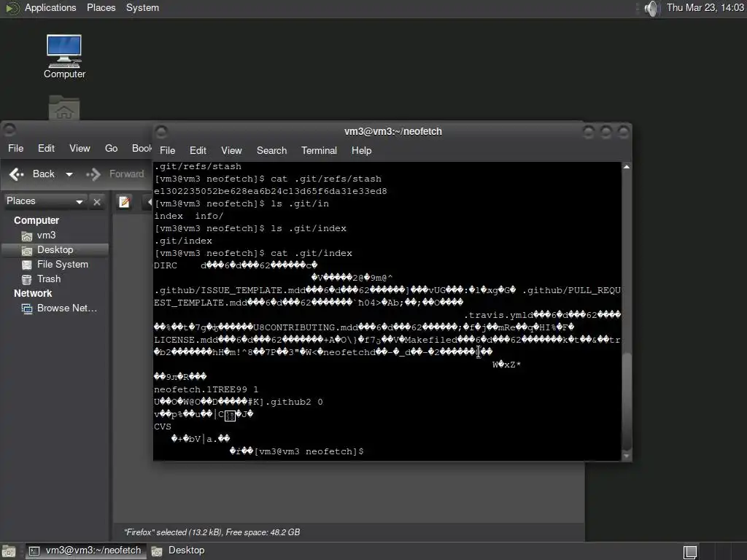747x560 pixels.
Task: Open the Back history dropdown arrow
Action: coord(69,174)
